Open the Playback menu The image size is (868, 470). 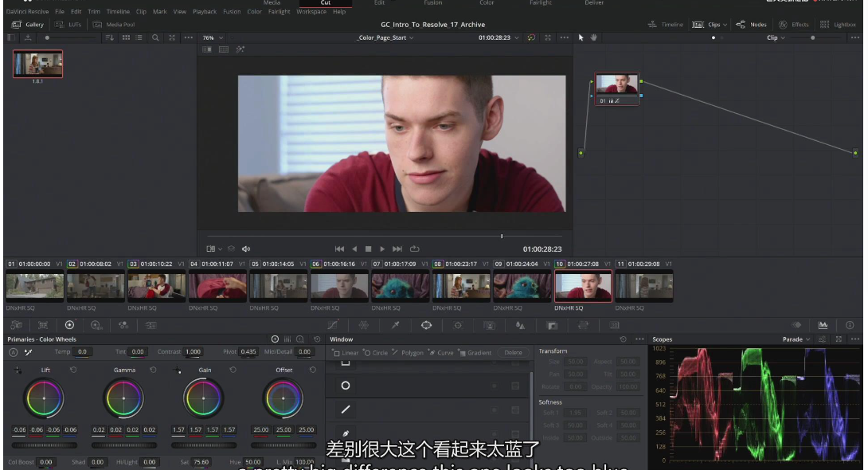205,12
